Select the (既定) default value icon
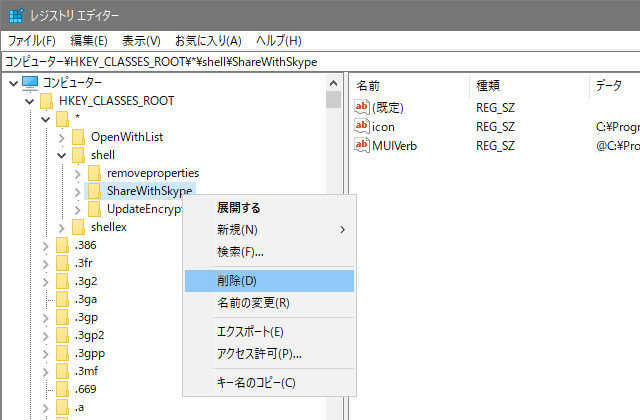The height and width of the screenshot is (420, 640). tap(363, 107)
